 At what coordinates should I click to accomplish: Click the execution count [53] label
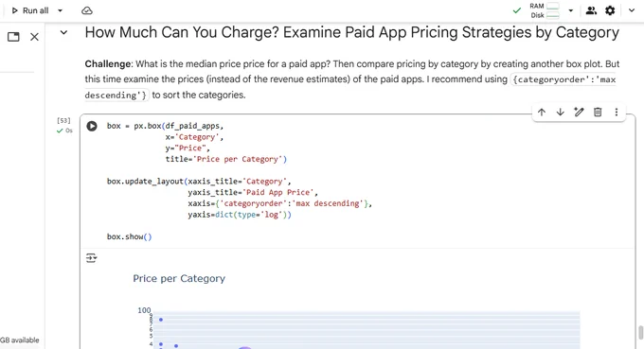coord(63,120)
